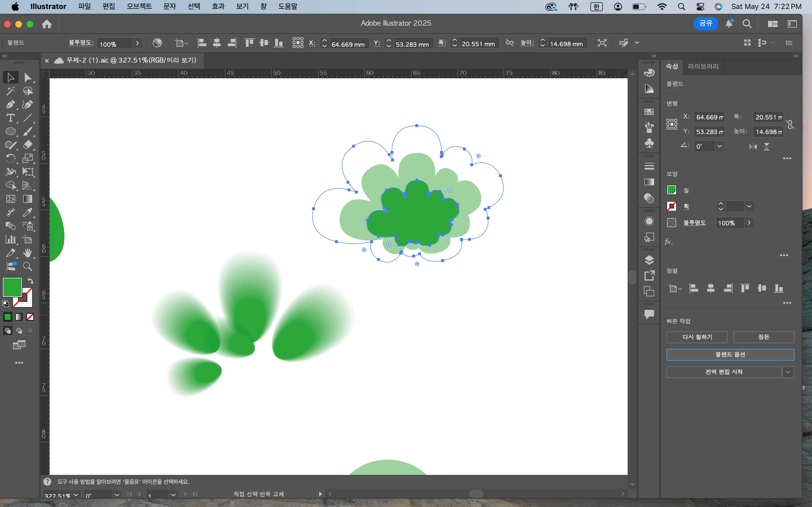Click the green fill swatch in Properties
The height and width of the screenshot is (507, 812).
click(671, 190)
